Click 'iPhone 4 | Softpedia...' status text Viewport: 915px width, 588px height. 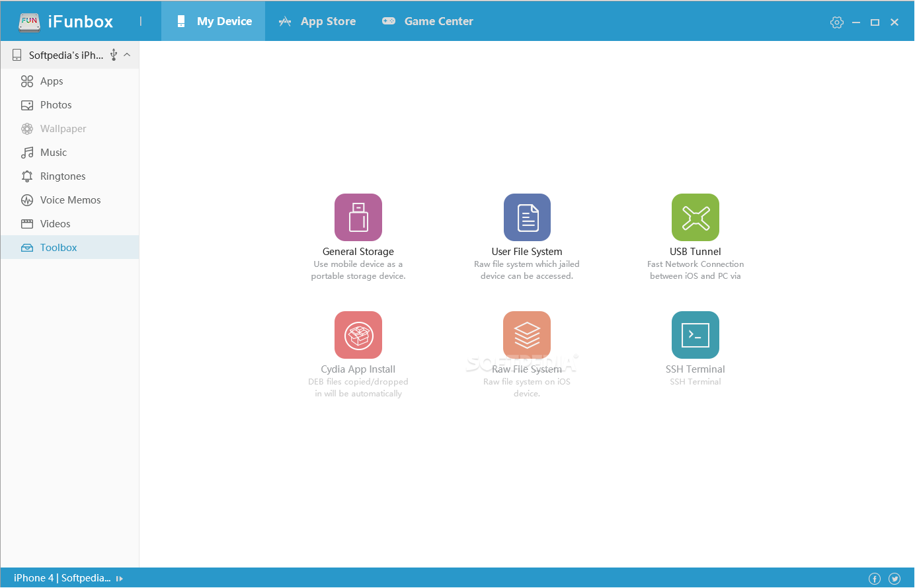tap(62, 578)
